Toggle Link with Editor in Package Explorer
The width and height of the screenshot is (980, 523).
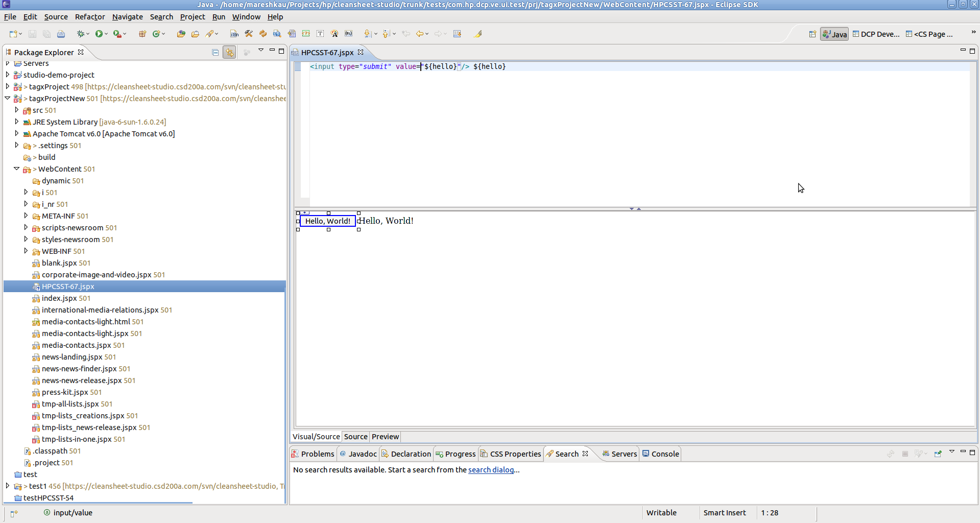pos(229,52)
